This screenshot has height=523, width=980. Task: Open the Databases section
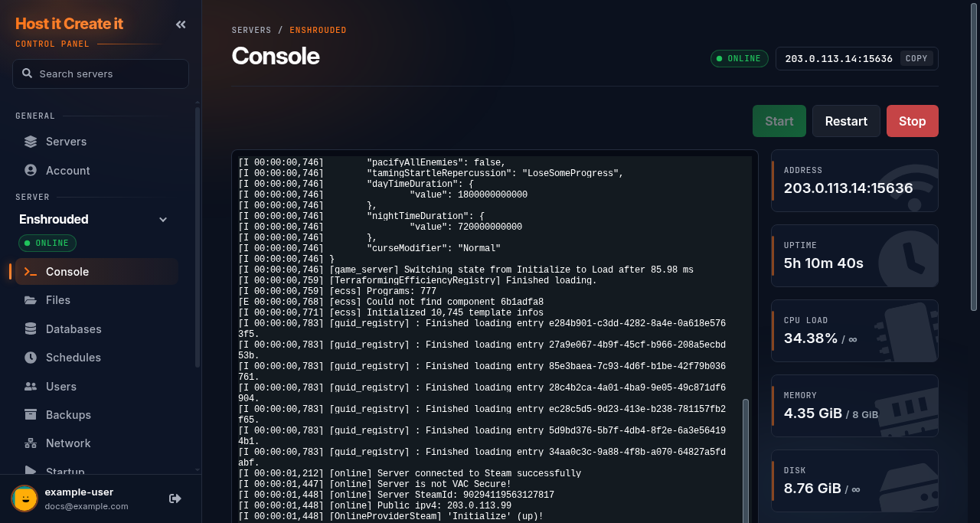tap(96, 329)
